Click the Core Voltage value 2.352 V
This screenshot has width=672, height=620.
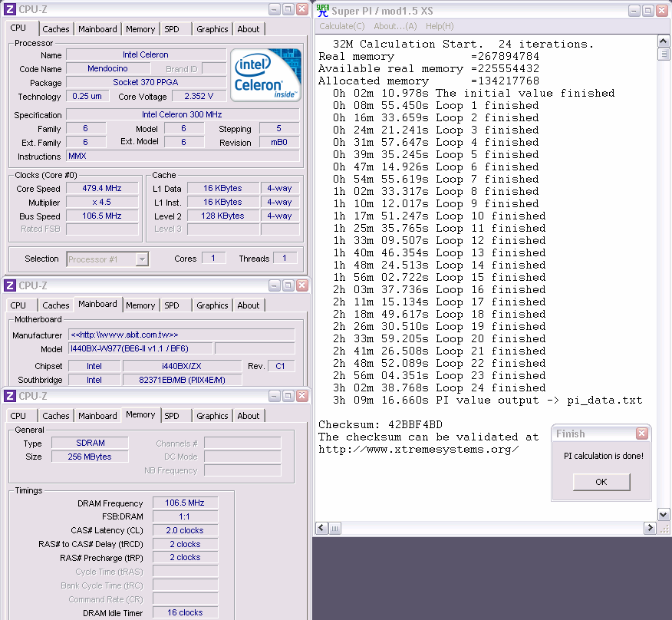[x=199, y=96]
